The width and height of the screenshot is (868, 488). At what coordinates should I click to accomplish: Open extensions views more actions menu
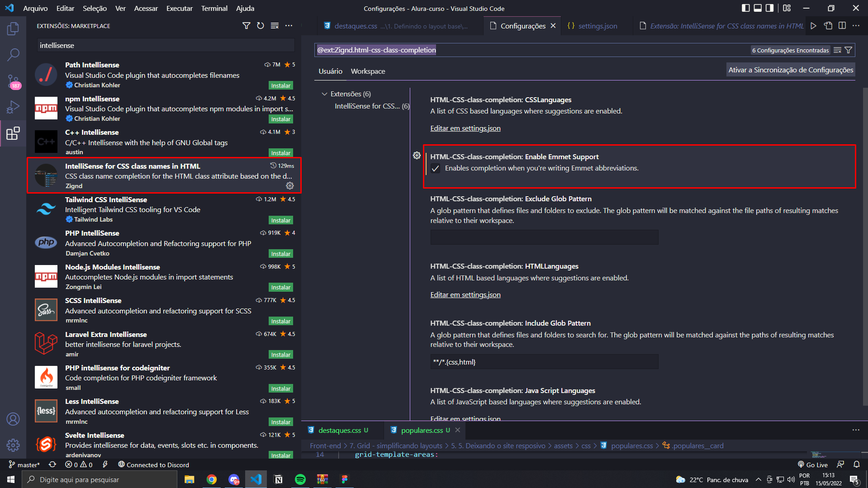coord(289,26)
